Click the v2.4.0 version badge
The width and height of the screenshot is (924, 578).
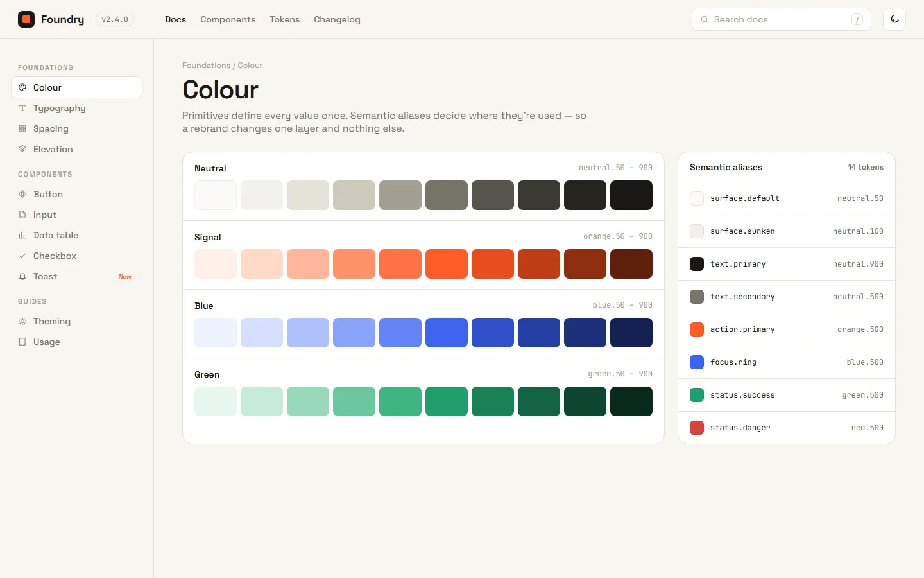point(115,19)
